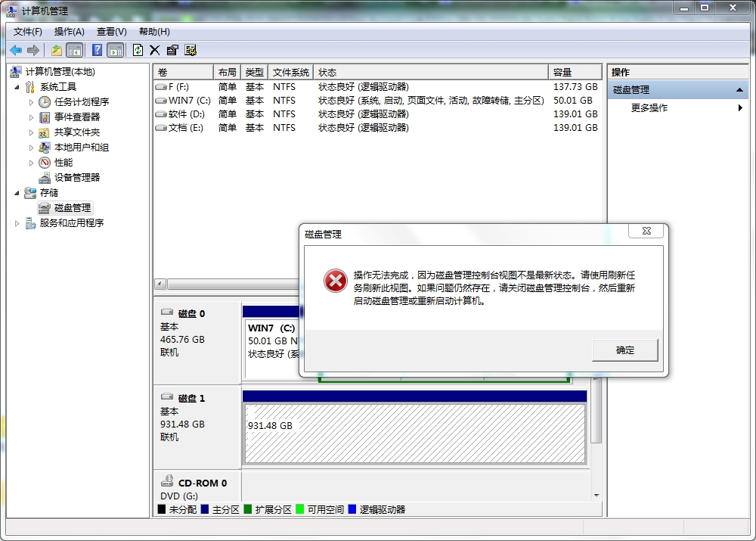Expand the 共享文件夹 node

click(x=31, y=132)
